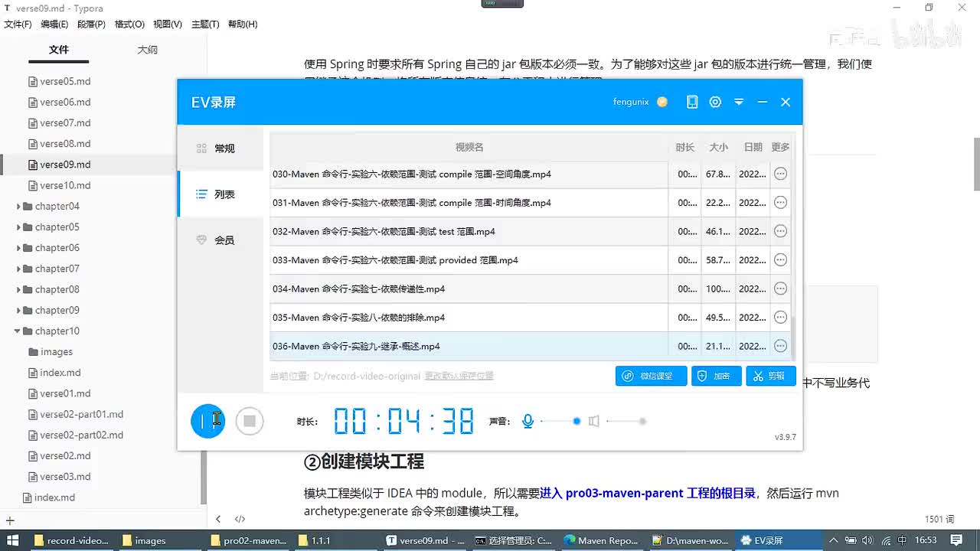Open Typora 编辑(E) menu
The image size is (980, 551).
pyautogui.click(x=54, y=24)
